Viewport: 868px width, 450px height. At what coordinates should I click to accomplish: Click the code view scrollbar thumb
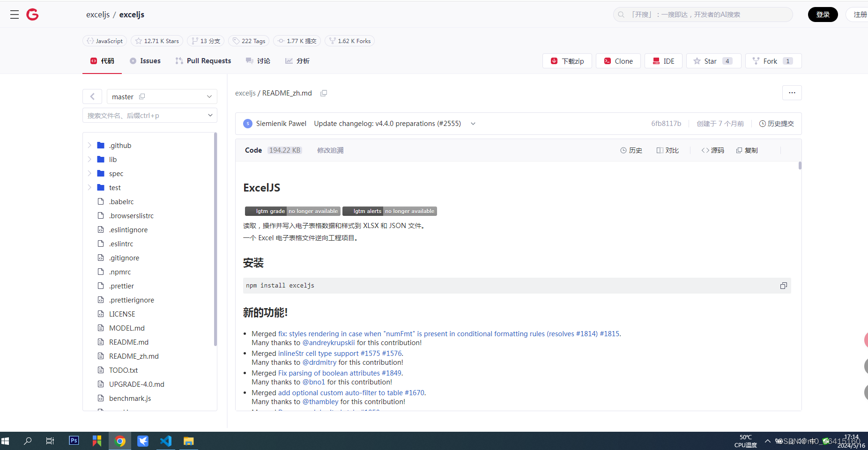[x=800, y=165]
